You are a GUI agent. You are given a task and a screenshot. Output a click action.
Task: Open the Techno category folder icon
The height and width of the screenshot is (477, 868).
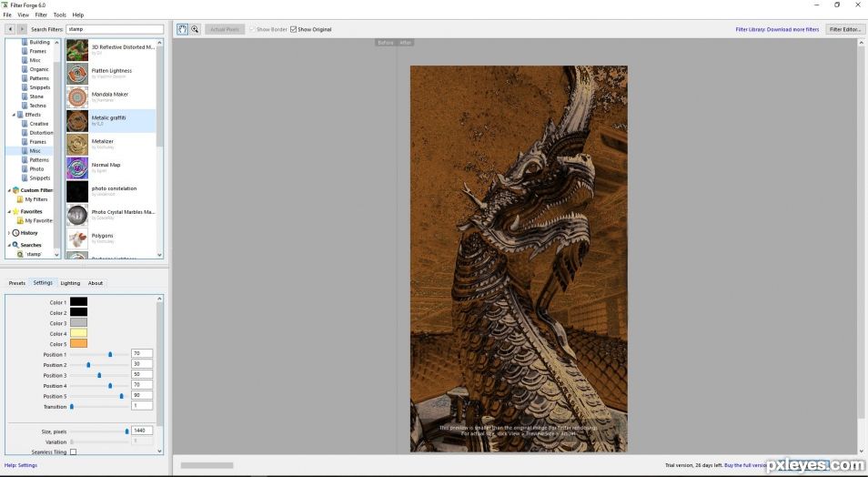[x=25, y=106]
